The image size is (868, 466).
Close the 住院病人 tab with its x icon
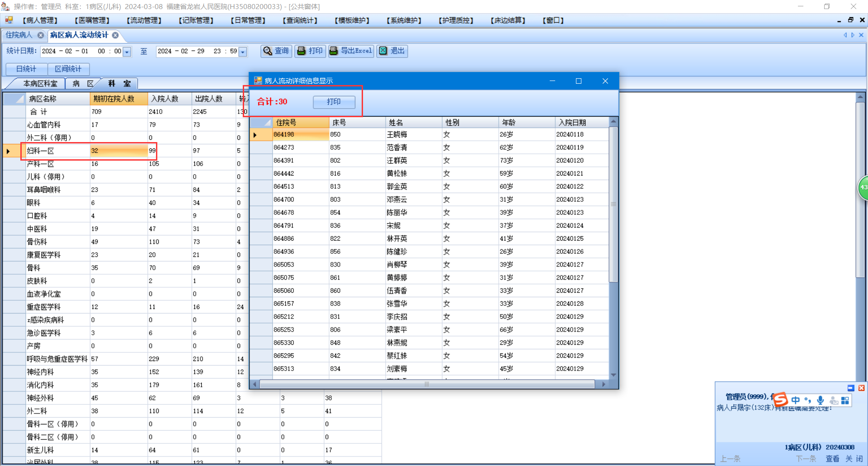[x=41, y=35]
